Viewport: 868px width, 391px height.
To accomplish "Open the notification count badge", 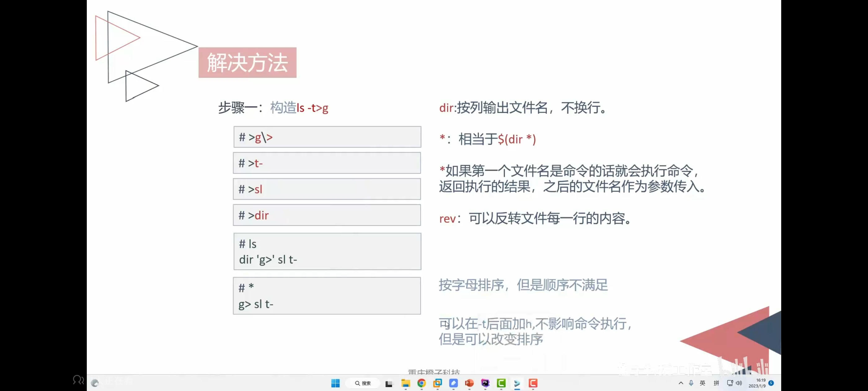I will 771,383.
